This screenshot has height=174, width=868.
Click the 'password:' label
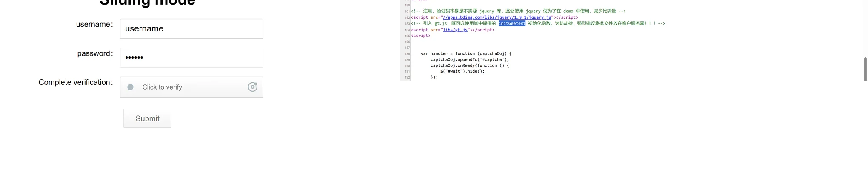pos(95,53)
